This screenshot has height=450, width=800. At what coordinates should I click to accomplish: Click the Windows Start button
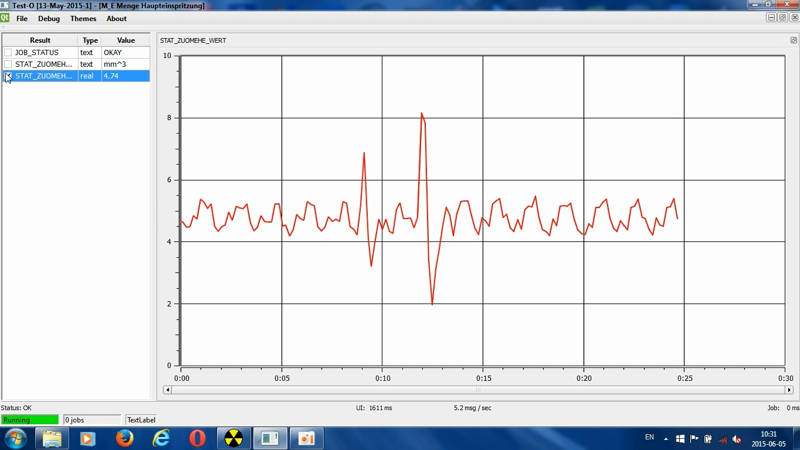coord(16,438)
